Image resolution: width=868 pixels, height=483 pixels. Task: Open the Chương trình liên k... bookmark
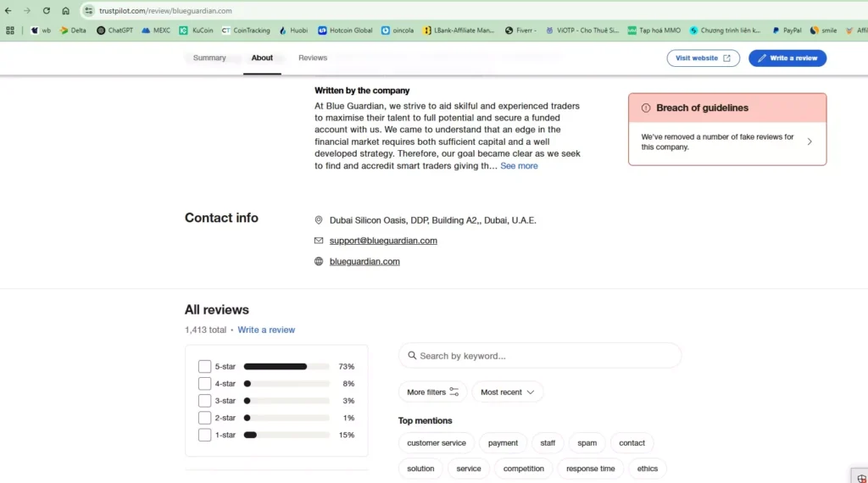[725, 31]
